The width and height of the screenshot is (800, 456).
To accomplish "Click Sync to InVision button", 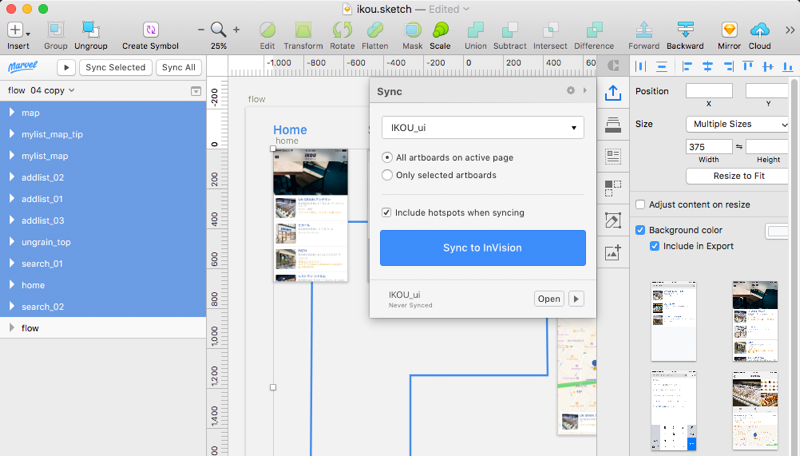I will [483, 248].
